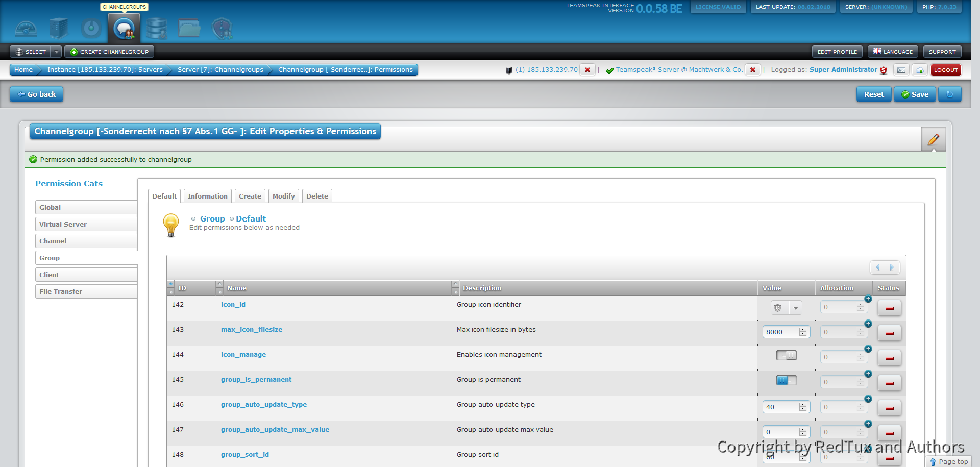Open the Support button

[x=942, y=52]
